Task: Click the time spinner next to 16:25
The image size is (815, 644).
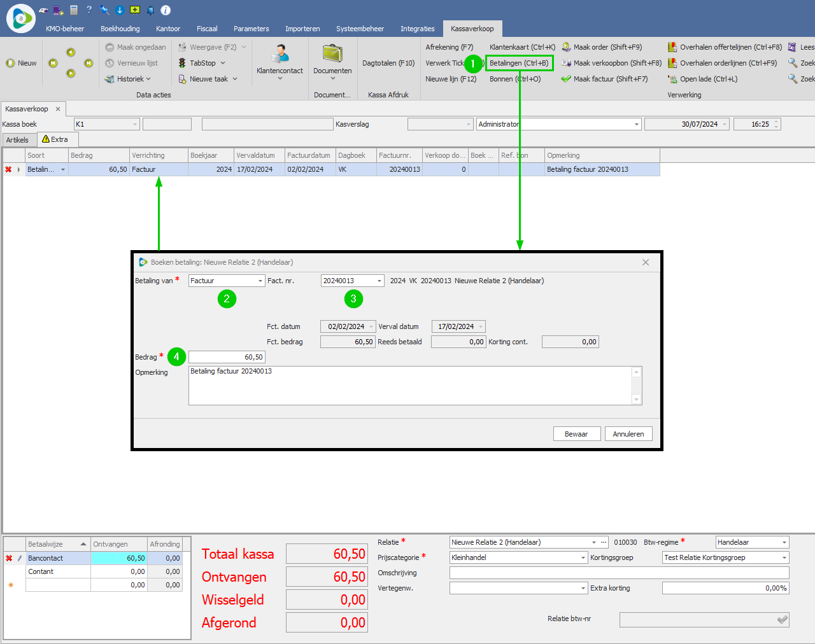Action: pos(776,124)
